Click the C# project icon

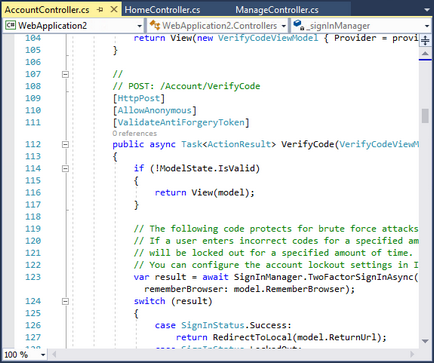10,25
